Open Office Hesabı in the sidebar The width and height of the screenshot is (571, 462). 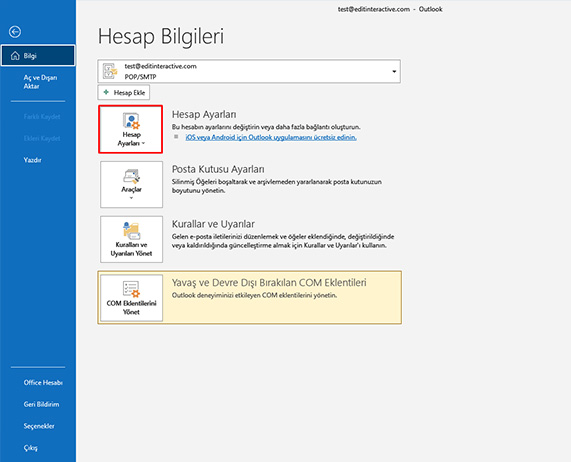[x=43, y=383]
